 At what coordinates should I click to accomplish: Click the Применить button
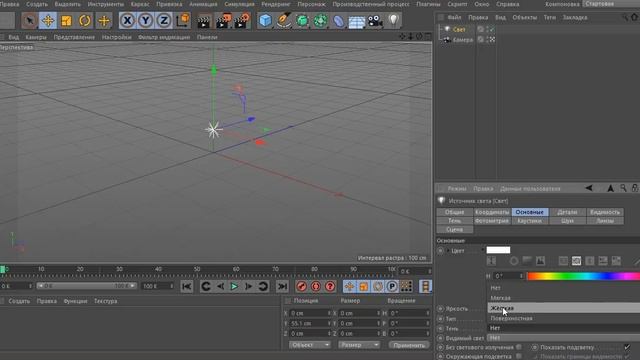tap(409, 345)
